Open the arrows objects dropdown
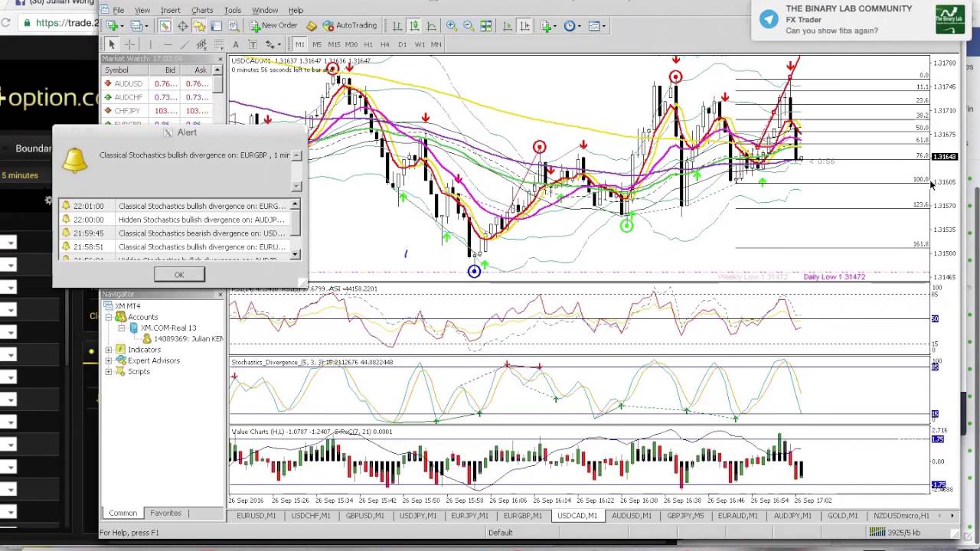Screen dimensions: 980x551 (x=273, y=44)
